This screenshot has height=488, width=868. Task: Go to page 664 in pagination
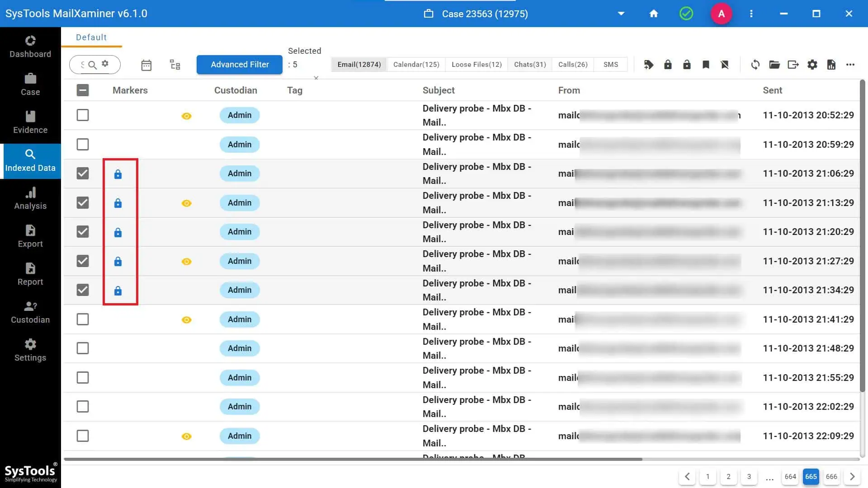pyautogui.click(x=790, y=477)
